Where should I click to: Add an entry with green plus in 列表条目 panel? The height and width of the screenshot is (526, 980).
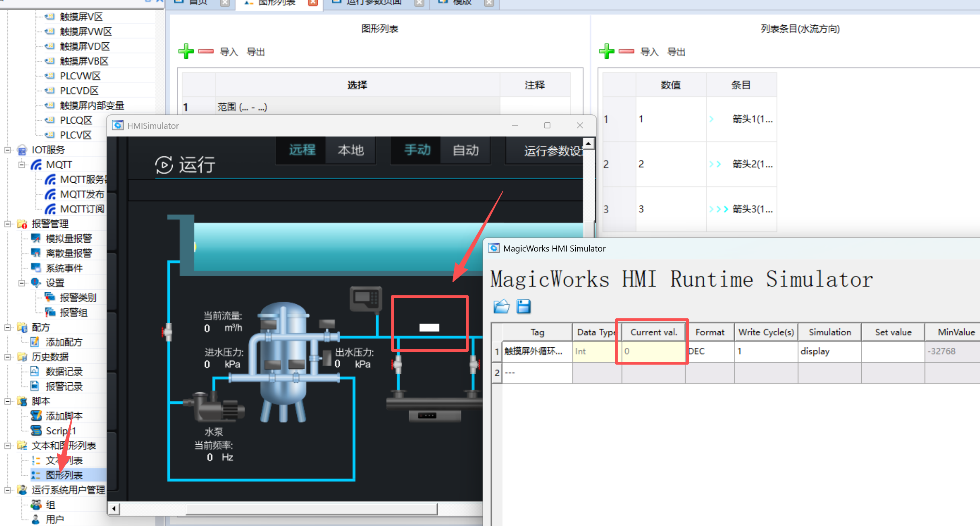point(606,52)
